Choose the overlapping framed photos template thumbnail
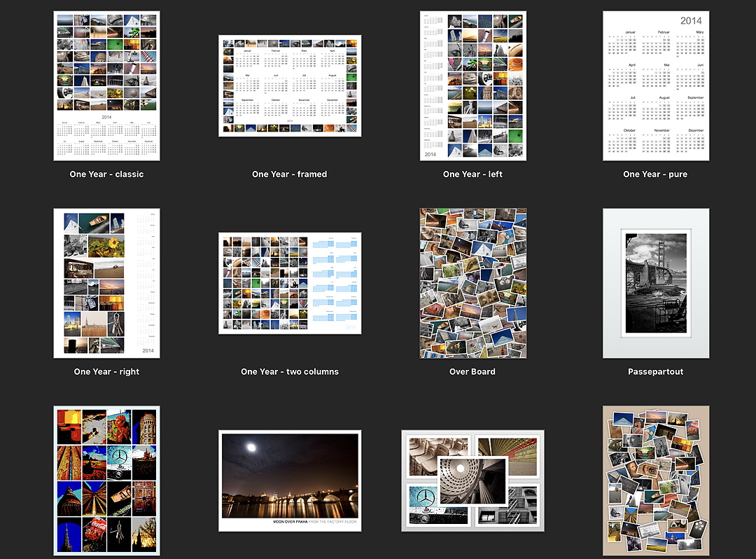 (x=473, y=481)
